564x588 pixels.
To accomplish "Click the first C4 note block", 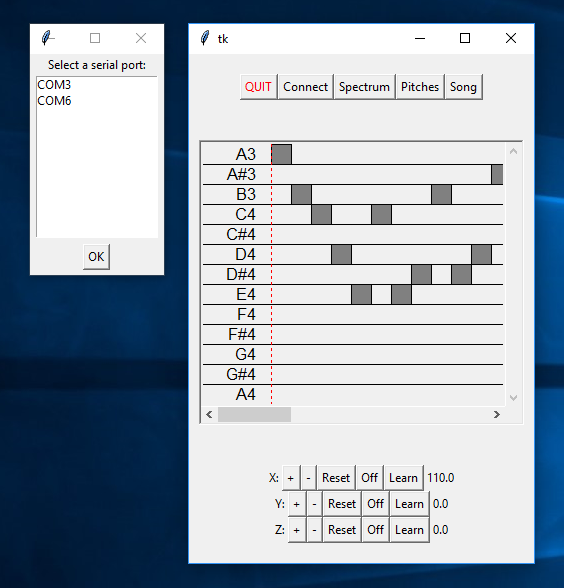I will (322, 214).
